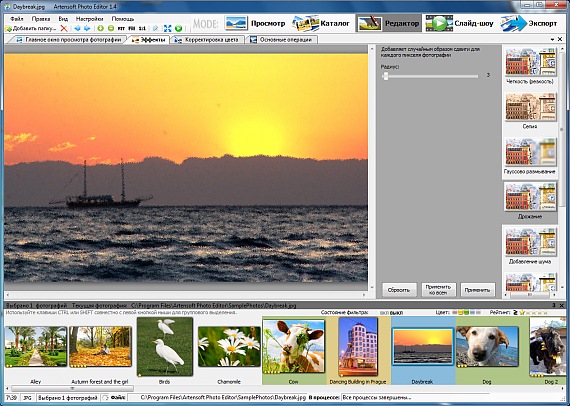This screenshot has height=406, width=570.
Task: Set the filter state to вкл
Action: 384,313
